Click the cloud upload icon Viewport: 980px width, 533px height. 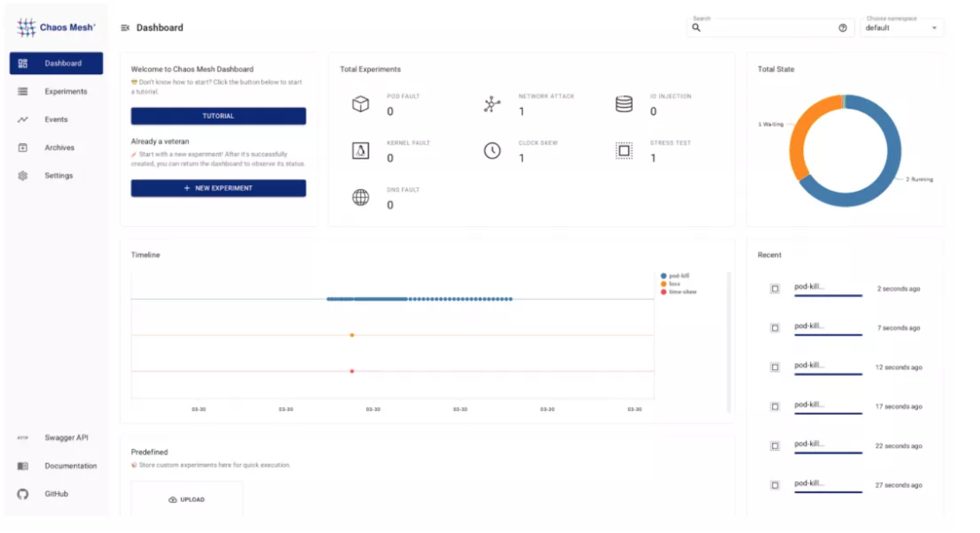tap(173, 500)
